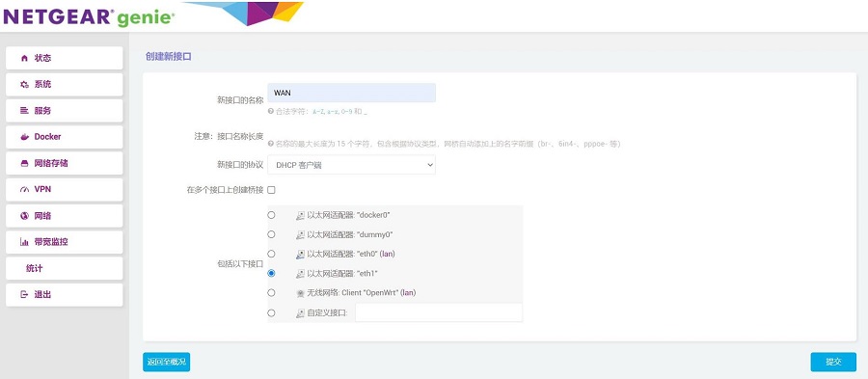Click the 在多个接口上创建桥接 label

coord(226,190)
